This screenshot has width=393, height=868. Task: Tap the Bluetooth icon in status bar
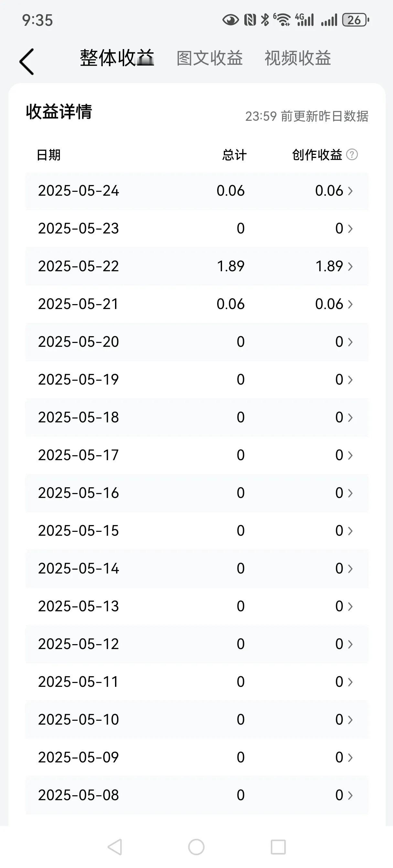265,20
